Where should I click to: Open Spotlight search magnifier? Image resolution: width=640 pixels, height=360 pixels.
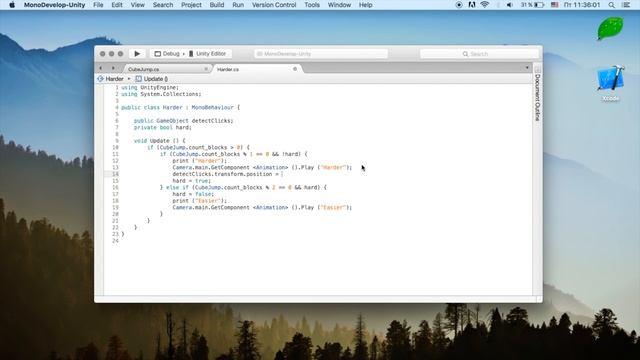[x=611, y=5]
